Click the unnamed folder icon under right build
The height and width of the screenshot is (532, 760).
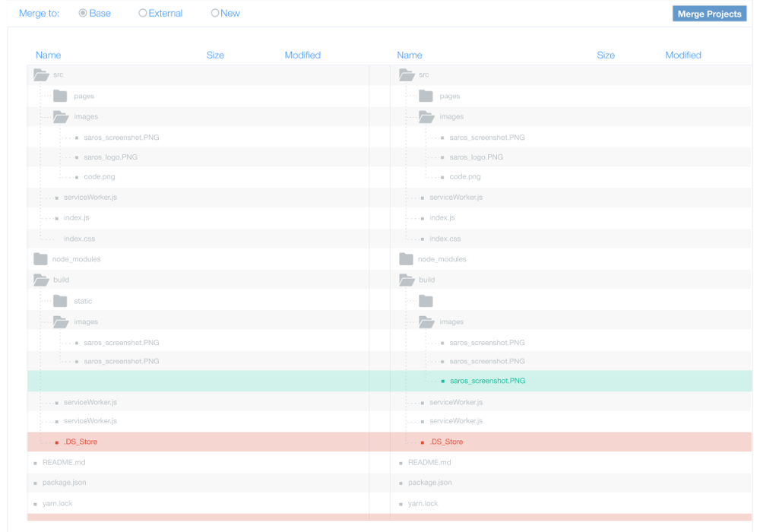coord(426,302)
